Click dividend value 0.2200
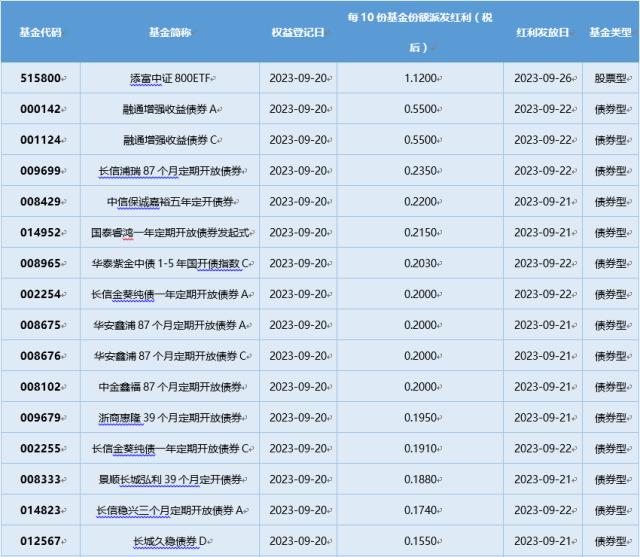This screenshot has width=640, height=557. pyautogui.click(x=420, y=202)
